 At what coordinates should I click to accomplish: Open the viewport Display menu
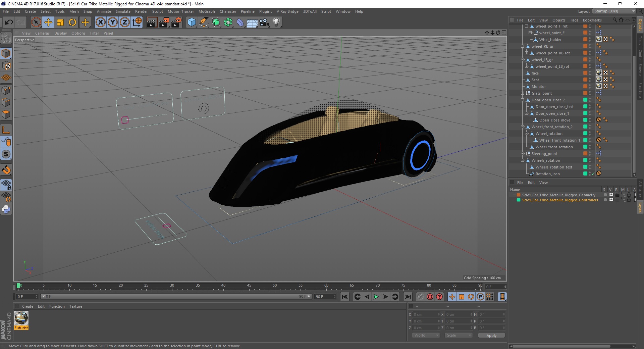point(60,33)
